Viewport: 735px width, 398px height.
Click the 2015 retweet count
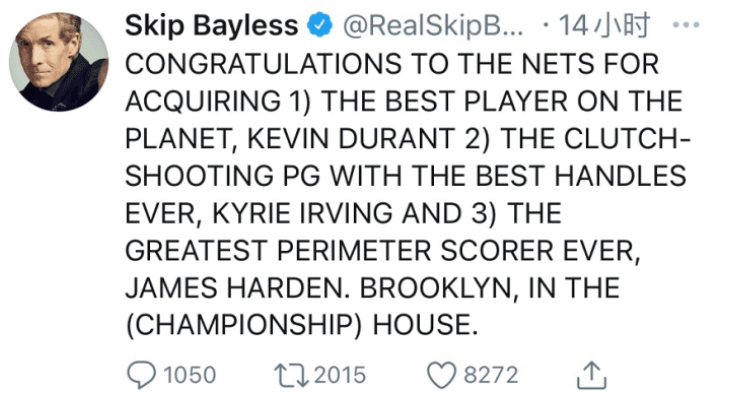tap(340, 375)
